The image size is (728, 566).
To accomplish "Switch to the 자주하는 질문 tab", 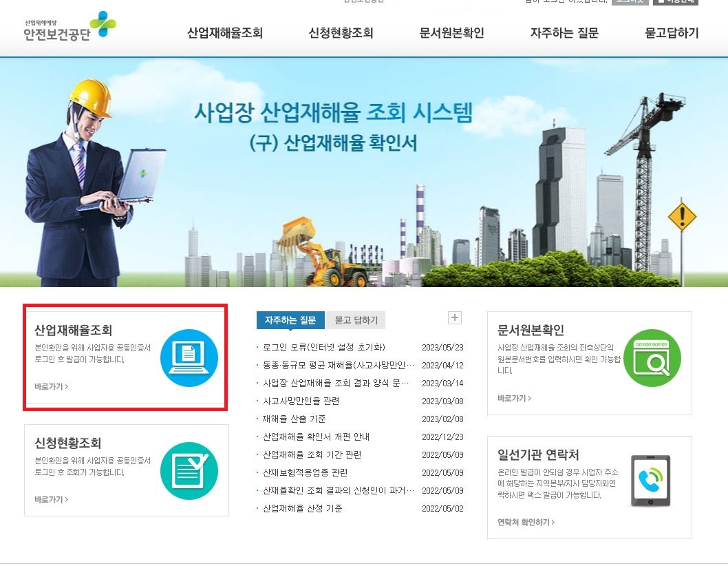I will point(290,320).
